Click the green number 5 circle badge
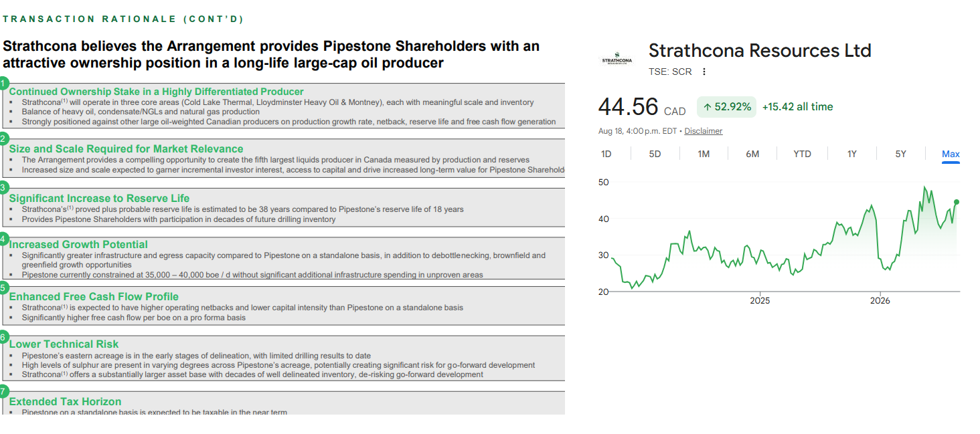Screen dimensions: 980x434 point(3,288)
